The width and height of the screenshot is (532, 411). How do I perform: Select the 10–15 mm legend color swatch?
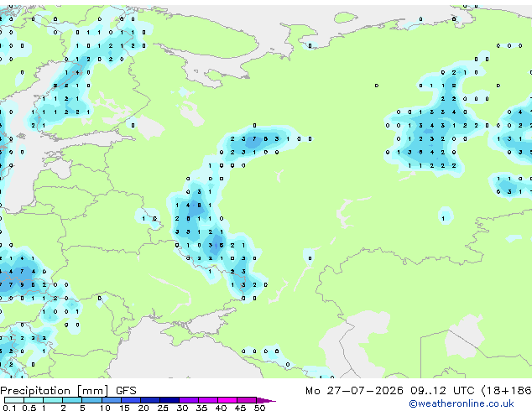[x=112, y=400]
